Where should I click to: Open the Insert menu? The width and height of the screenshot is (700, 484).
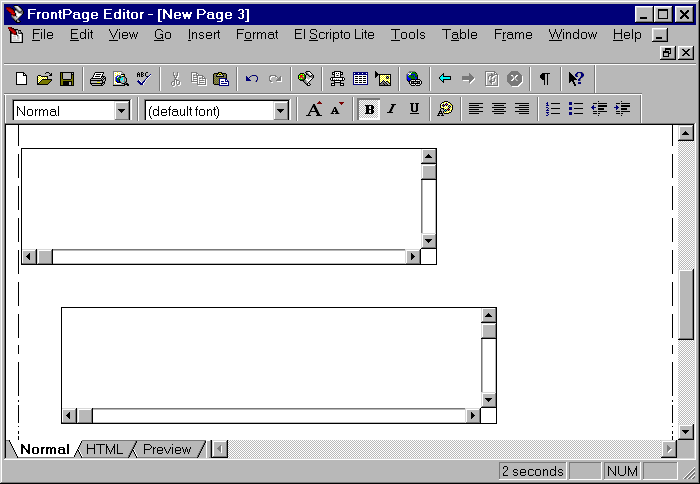(204, 34)
